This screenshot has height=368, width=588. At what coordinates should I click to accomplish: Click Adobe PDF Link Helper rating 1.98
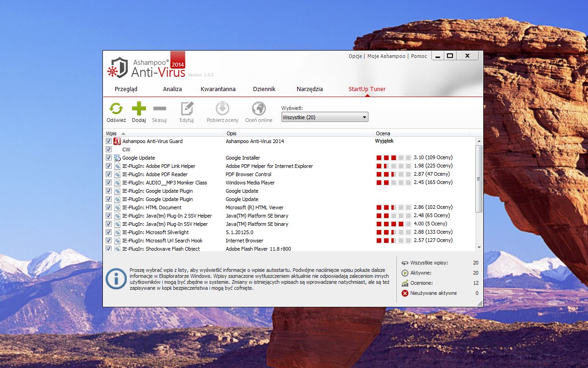tap(394, 166)
